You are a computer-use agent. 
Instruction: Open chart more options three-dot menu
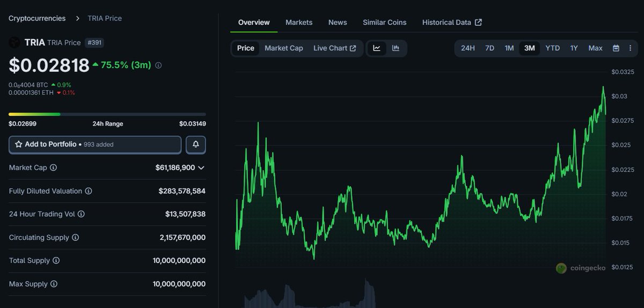pyautogui.click(x=630, y=48)
